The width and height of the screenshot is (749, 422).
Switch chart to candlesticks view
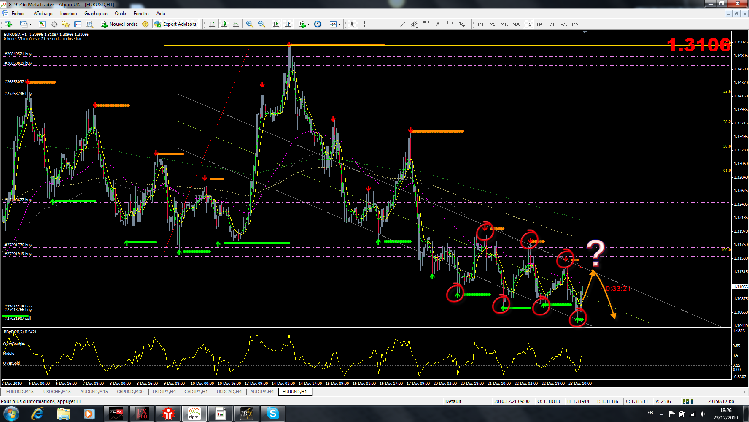[x=225, y=23]
